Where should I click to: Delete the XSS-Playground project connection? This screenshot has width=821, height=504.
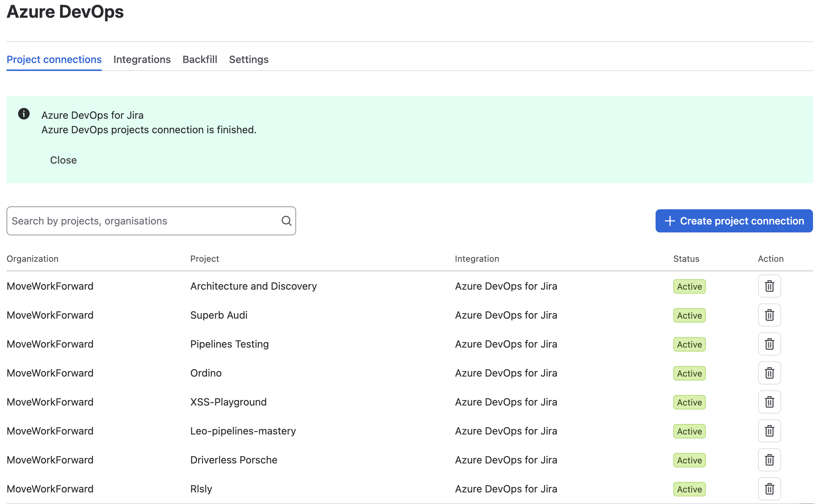[769, 402]
